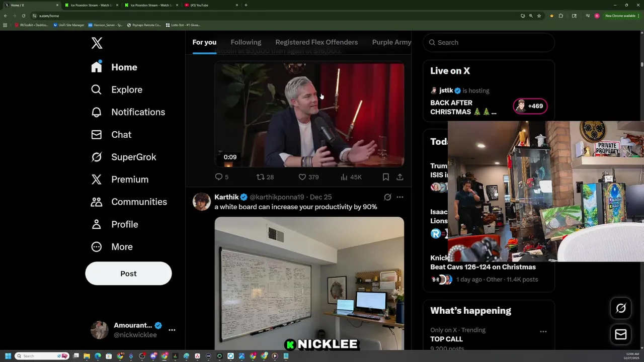Go to Home in the sidebar
This screenshot has height=362, width=644.
click(114, 67)
